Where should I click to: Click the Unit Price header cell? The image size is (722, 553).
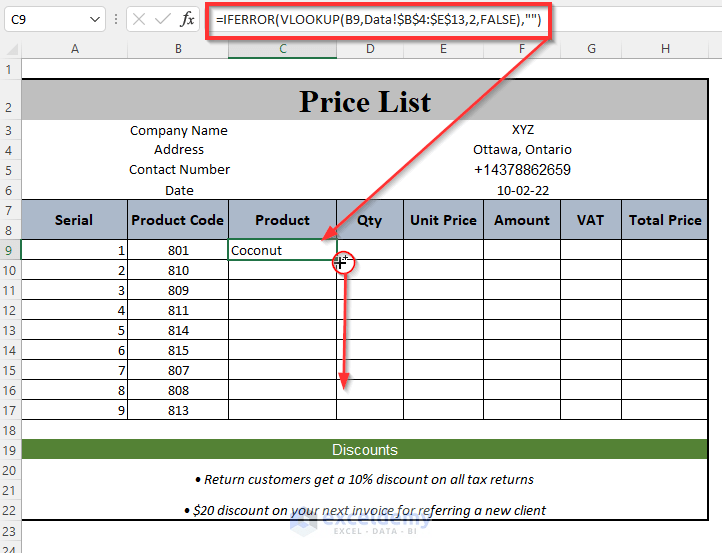pos(443,220)
